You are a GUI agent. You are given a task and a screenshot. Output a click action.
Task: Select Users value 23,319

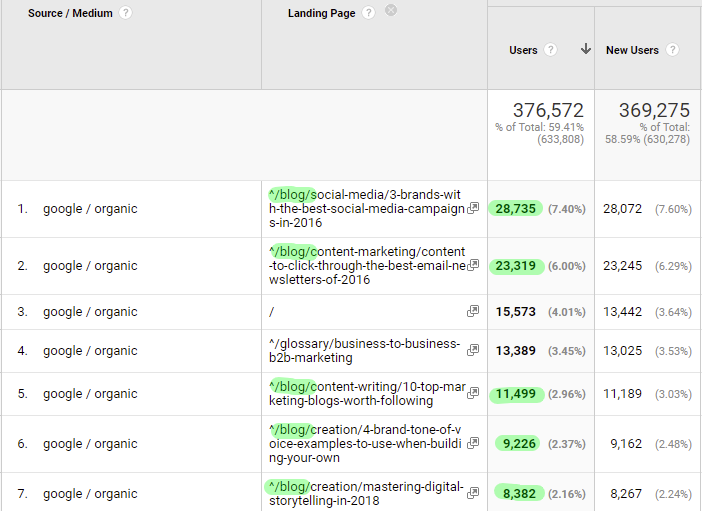[x=515, y=266]
